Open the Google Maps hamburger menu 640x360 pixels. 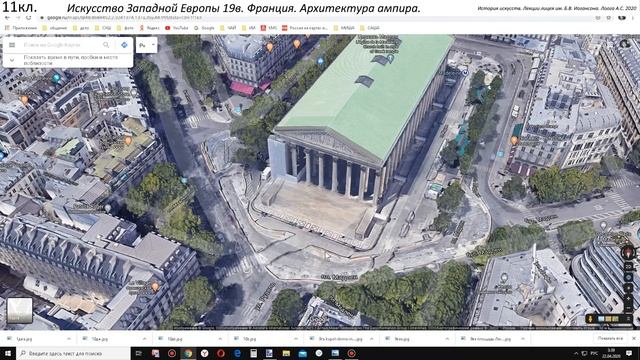pyautogui.click(x=12, y=45)
